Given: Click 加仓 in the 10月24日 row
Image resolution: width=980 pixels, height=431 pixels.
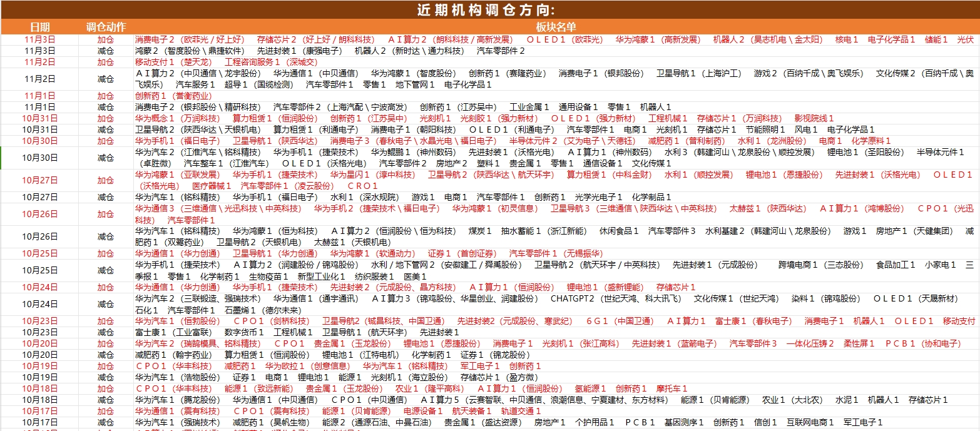Looking at the screenshot, I should point(106,287).
